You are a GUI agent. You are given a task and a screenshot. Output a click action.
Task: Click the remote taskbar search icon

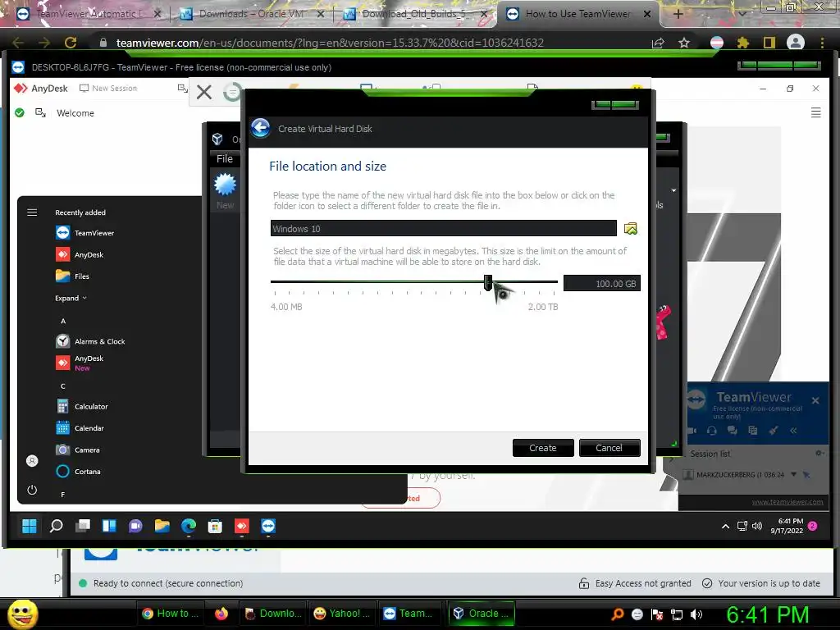tap(56, 526)
